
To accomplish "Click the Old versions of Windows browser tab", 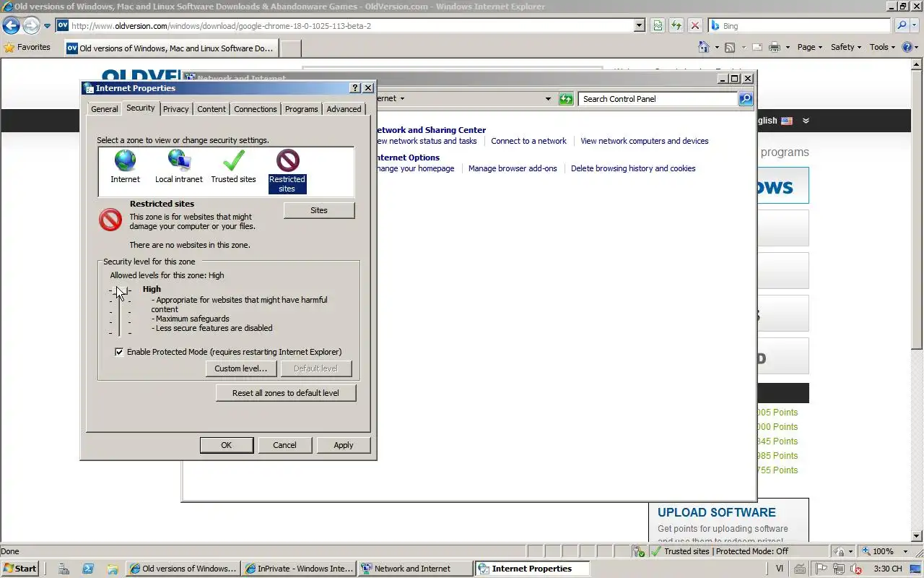I will click(170, 48).
